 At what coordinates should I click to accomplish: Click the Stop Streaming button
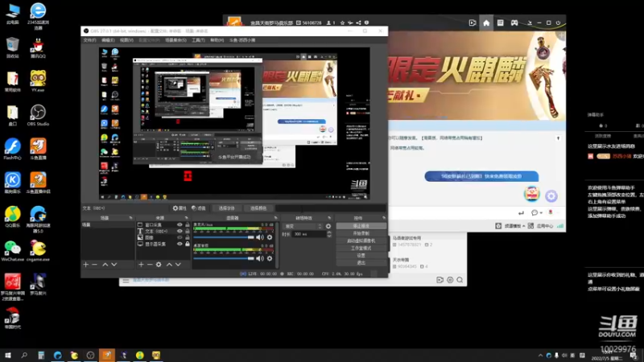[x=361, y=226]
